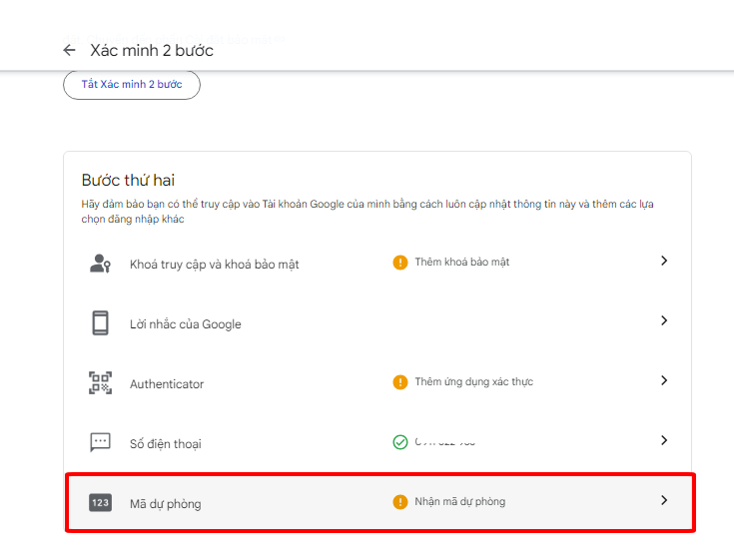Click the phone icon for Lời nhắc của Google
The image size is (734, 560).
pos(100,323)
